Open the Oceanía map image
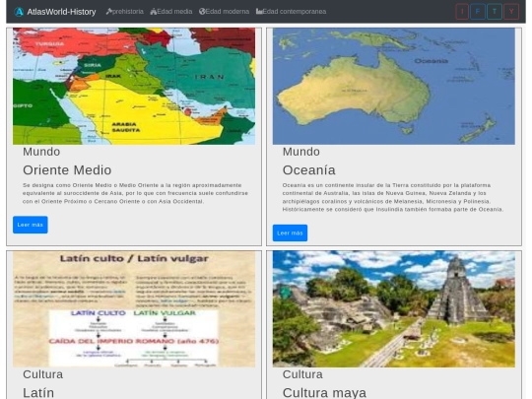The width and height of the screenshot is (532, 399). [x=393, y=86]
